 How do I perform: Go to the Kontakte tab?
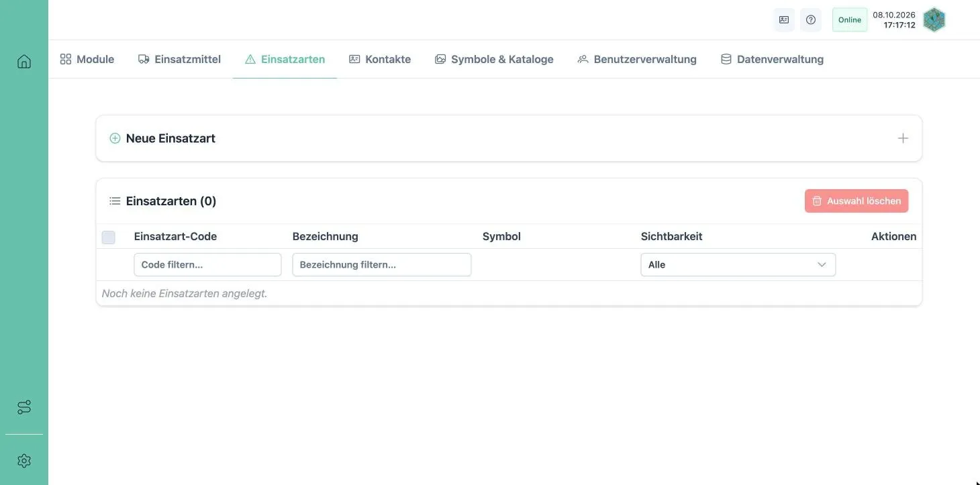pos(380,59)
